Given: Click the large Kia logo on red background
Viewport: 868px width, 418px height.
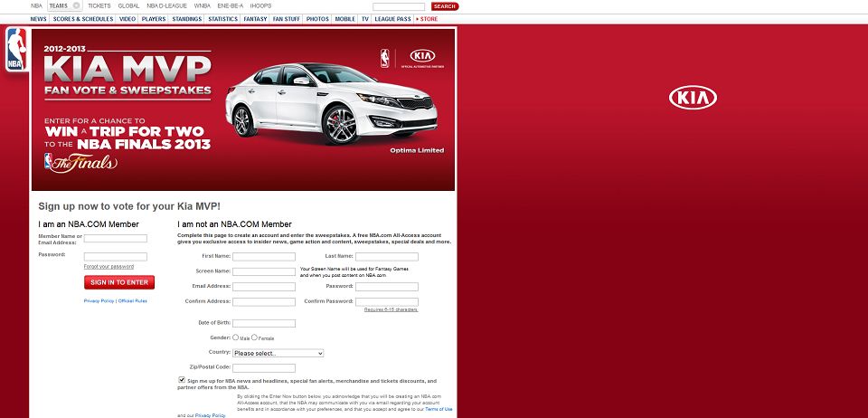Looking at the screenshot, I should pos(693,98).
